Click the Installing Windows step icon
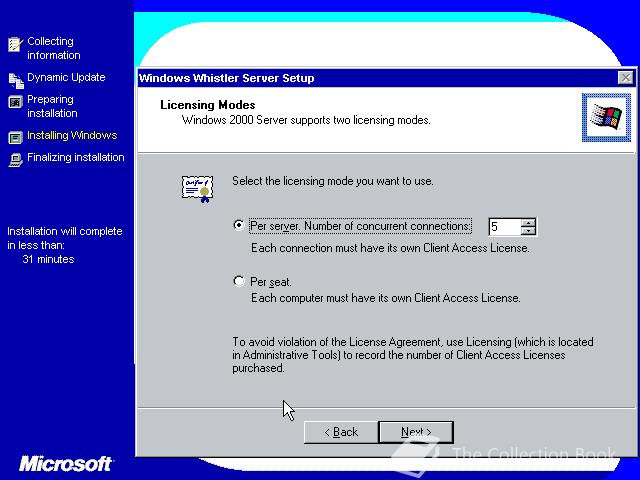Viewport: 640px width, 480px height. coord(16,138)
